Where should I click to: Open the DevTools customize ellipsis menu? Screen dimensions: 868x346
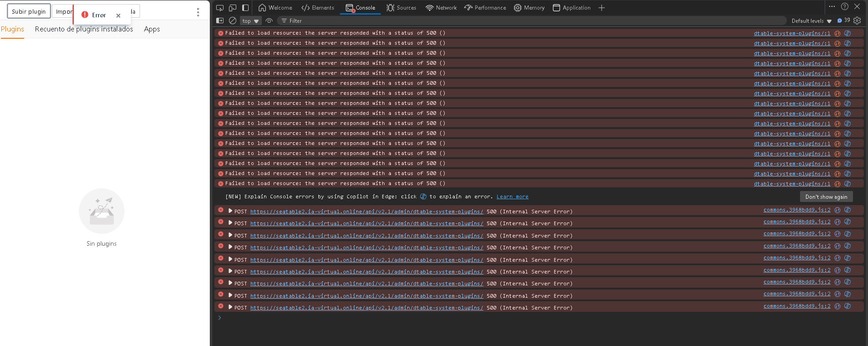click(x=832, y=6)
